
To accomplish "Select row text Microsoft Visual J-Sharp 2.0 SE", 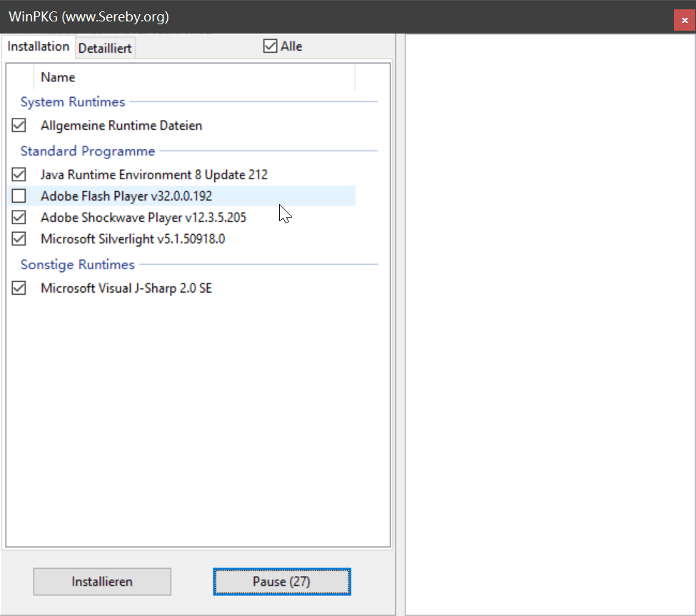I will (126, 288).
